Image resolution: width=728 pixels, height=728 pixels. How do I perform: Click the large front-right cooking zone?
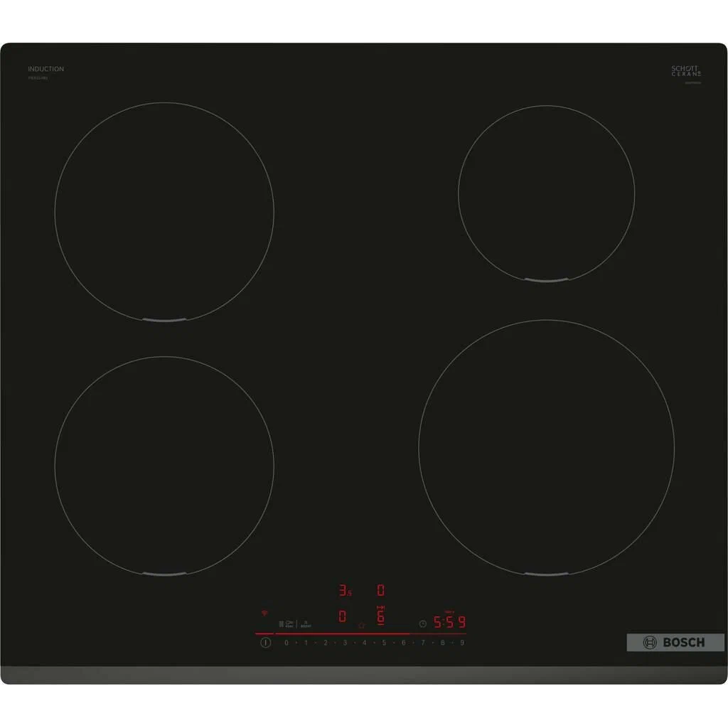pos(546,447)
